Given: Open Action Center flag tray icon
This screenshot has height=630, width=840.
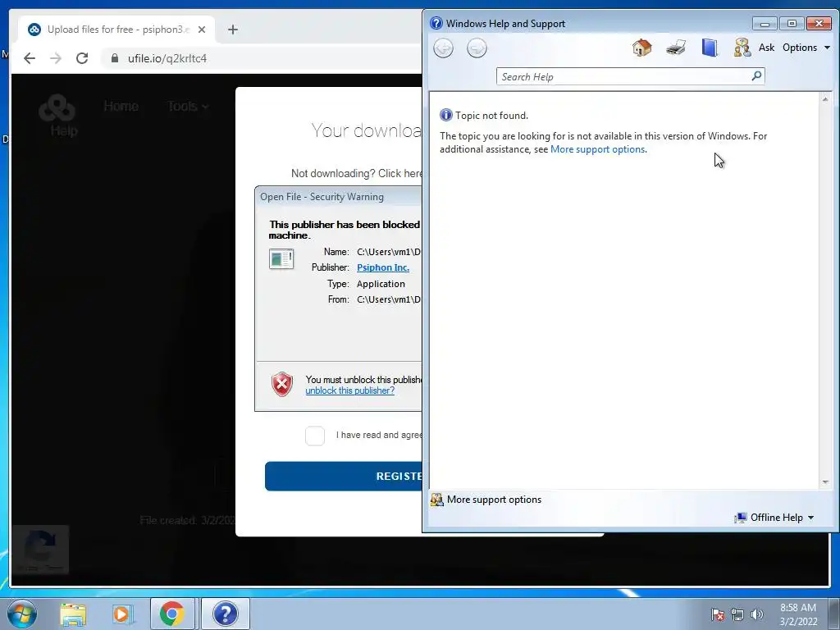Looking at the screenshot, I should (x=718, y=614).
